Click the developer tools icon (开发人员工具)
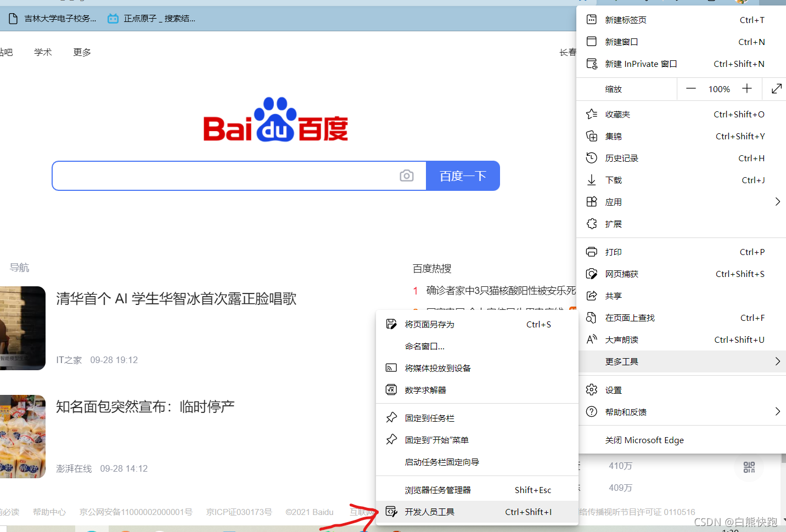 pos(391,512)
